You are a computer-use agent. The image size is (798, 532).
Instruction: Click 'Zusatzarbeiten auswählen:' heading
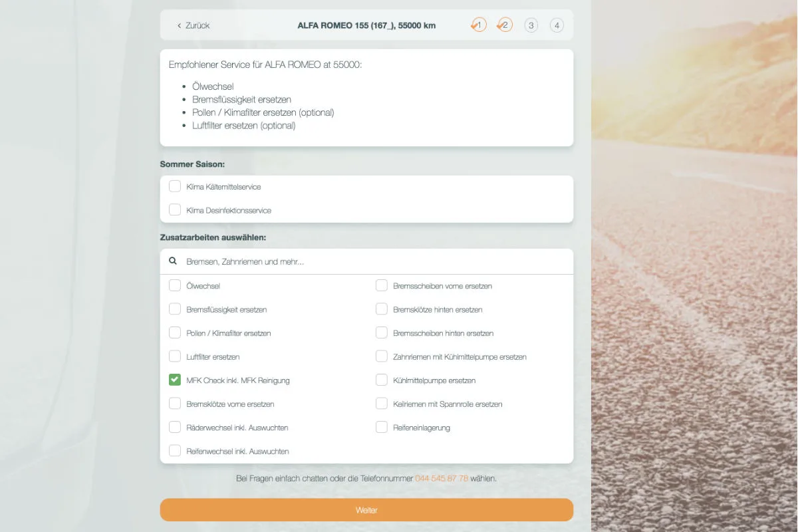(213, 237)
